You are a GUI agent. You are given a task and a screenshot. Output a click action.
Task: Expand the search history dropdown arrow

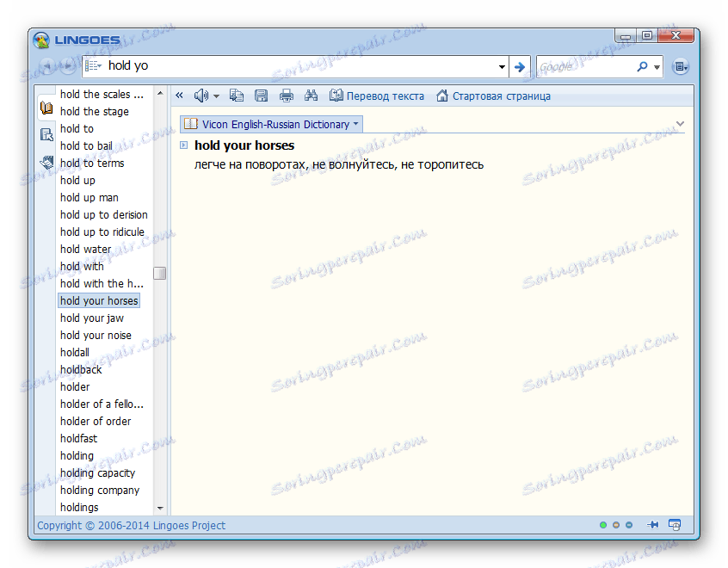pyautogui.click(x=502, y=67)
